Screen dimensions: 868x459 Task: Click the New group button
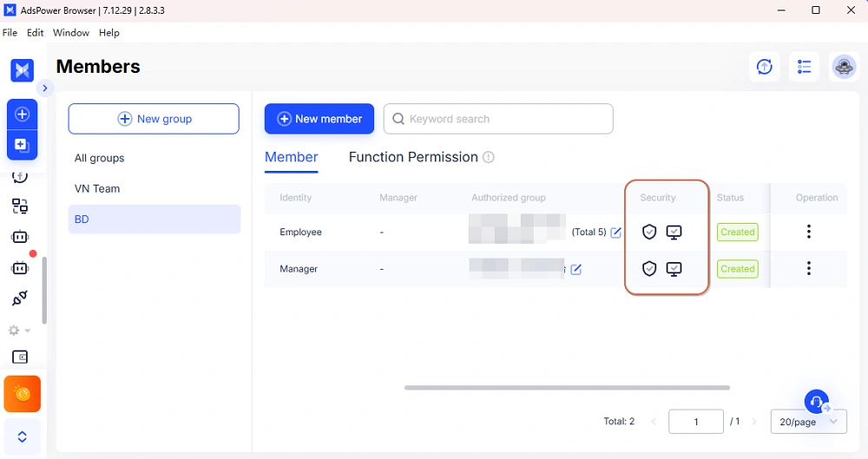pyautogui.click(x=154, y=119)
